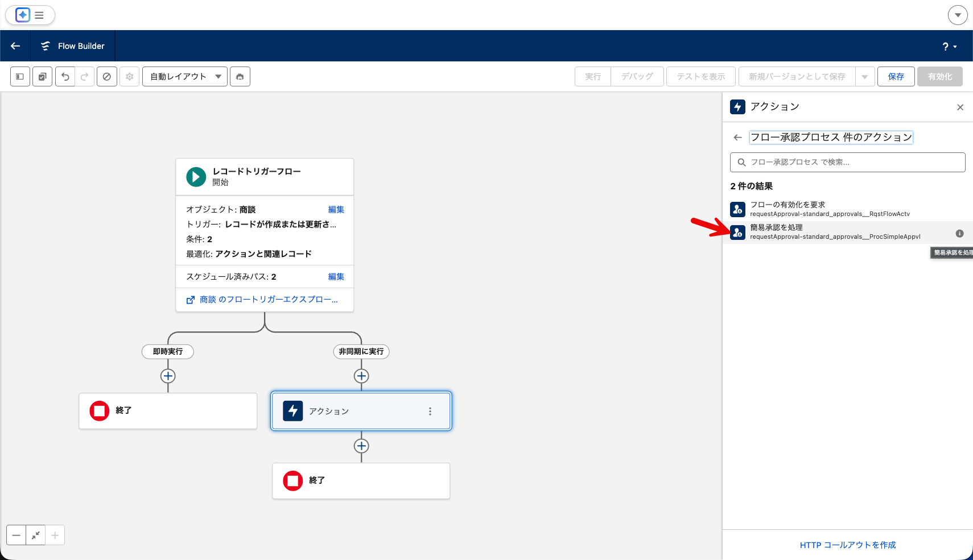The width and height of the screenshot is (973, 560).
Task: Click the 有効化 activate button
Action: tap(940, 76)
